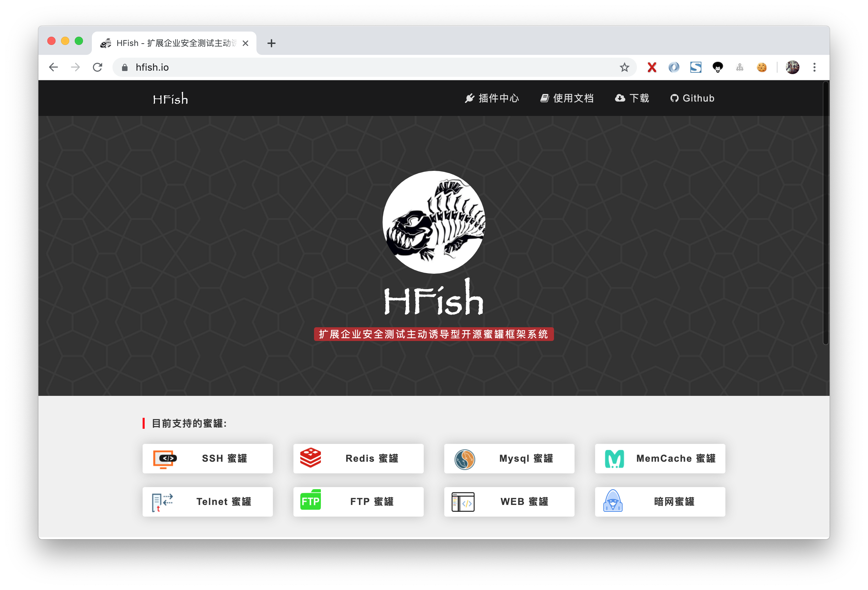The height and width of the screenshot is (590, 868).
Task: Click the Mysql dolphin icon
Action: pos(465,459)
